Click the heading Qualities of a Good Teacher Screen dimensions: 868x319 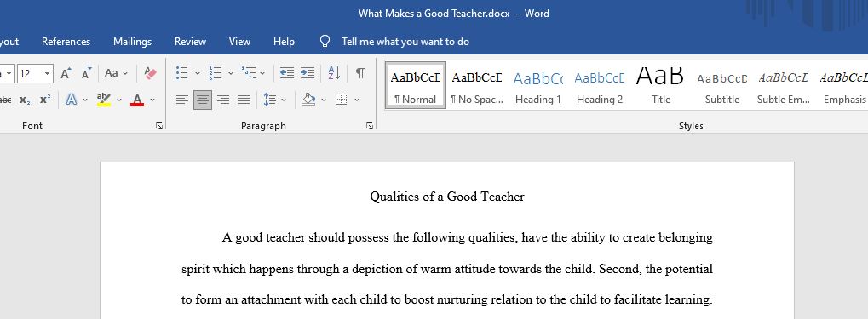[447, 197]
